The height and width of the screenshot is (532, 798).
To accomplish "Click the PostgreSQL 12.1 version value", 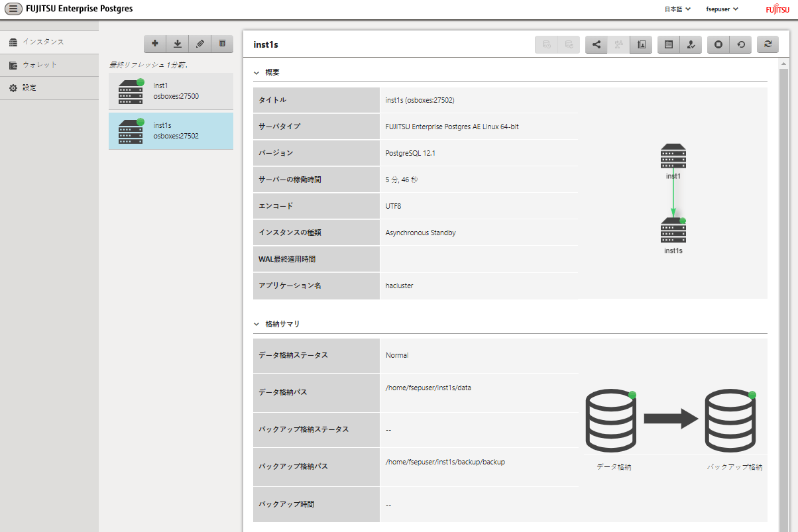I will click(x=410, y=153).
